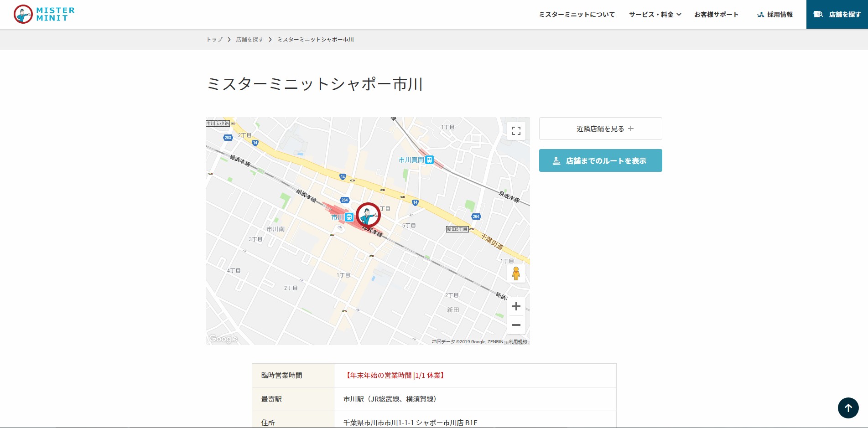Zoom in the map with plus button
Screen dimensions: 868x428
click(x=516, y=306)
